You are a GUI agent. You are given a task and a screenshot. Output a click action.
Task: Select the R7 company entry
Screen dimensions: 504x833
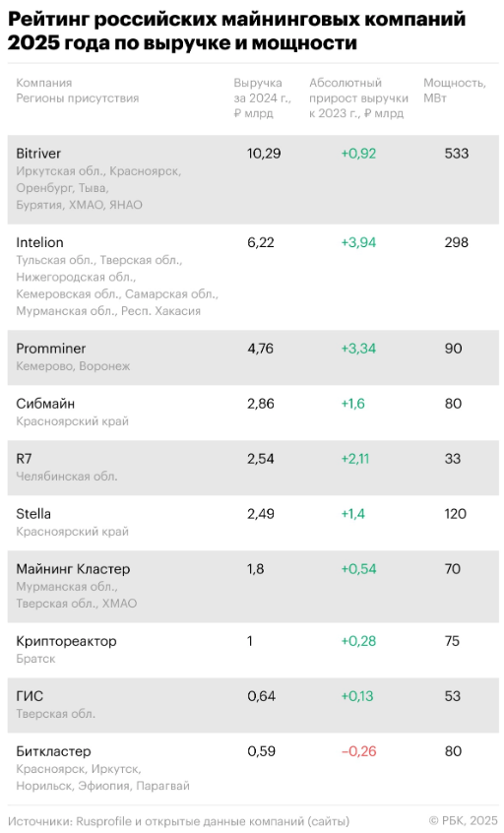[24, 459]
